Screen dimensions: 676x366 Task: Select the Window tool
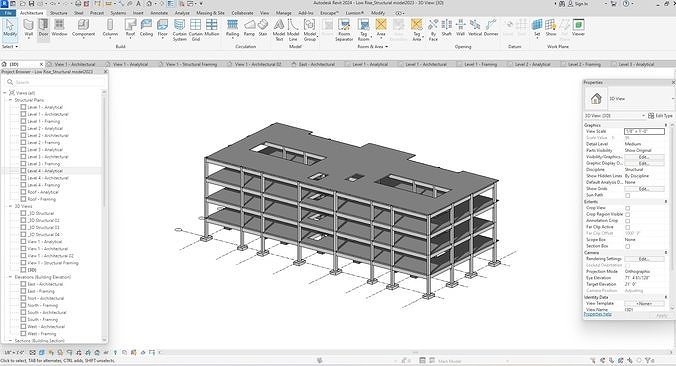tap(59, 28)
